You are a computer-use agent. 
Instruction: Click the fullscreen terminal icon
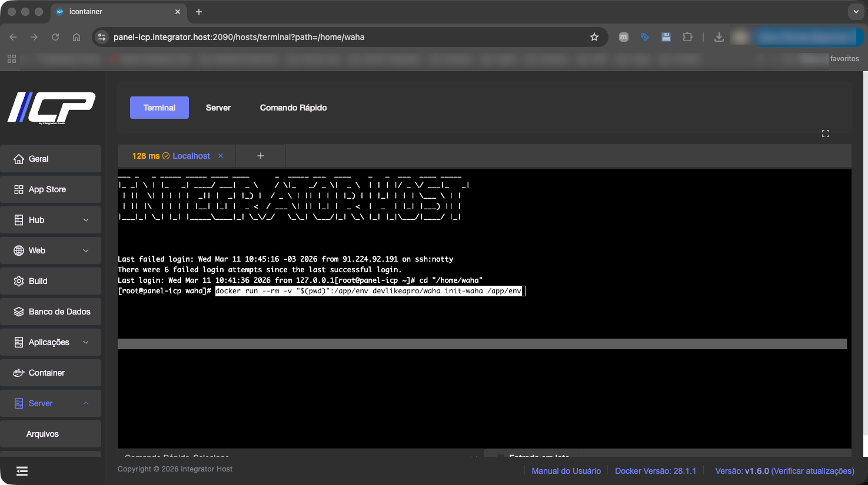(825, 133)
